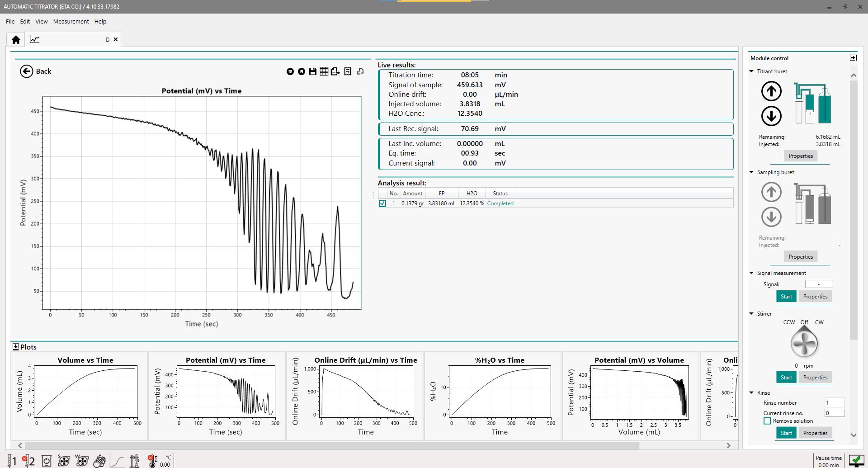The height and width of the screenshot is (468, 868).
Task: Open the View menu
Action: [41, 22]
